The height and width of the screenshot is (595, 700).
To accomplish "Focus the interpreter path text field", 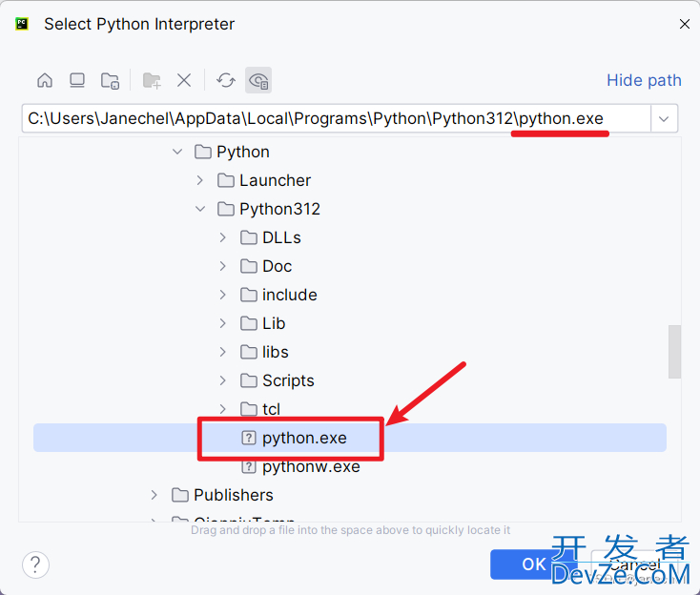I will (336, 119).
